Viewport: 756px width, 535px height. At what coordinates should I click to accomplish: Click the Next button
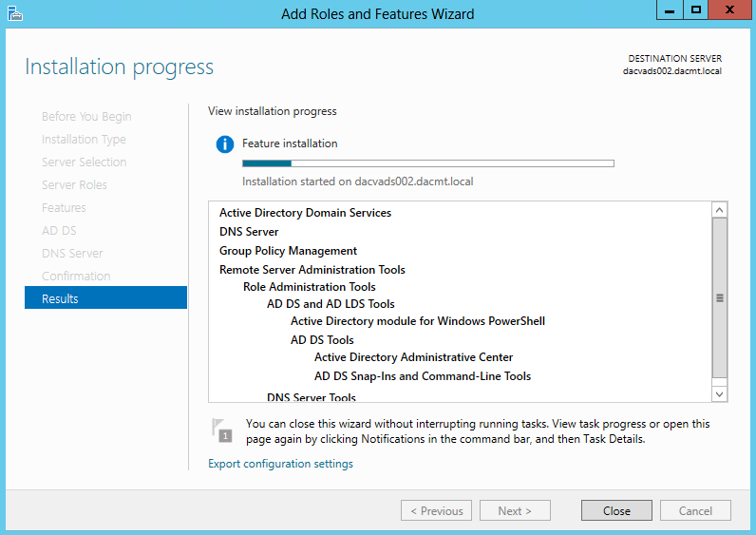coord(515,510)
